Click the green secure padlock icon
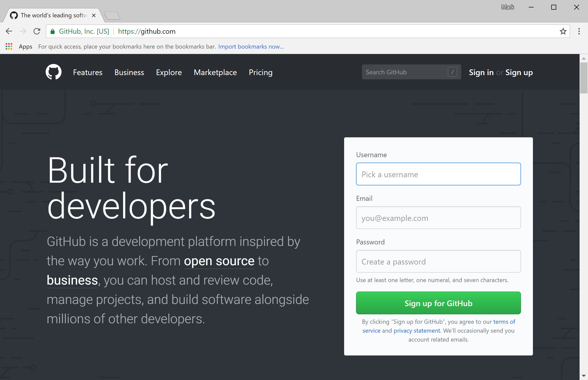The height and width of the screenshot is (380, 588). pyautogui.click(x=52, y=31)
